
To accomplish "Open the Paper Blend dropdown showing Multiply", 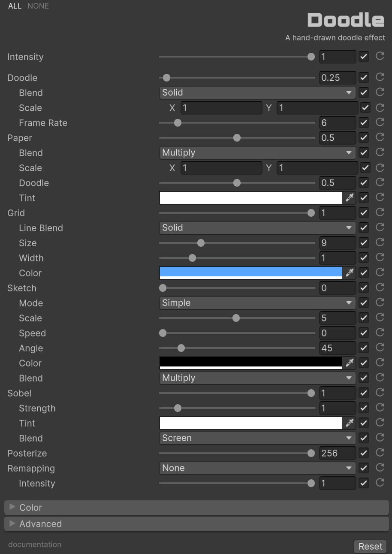I will [257, 153].
